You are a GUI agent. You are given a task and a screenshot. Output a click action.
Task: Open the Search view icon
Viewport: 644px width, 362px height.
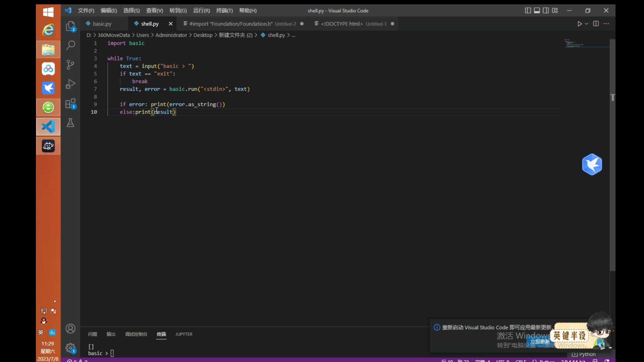[x=70, y=45]
